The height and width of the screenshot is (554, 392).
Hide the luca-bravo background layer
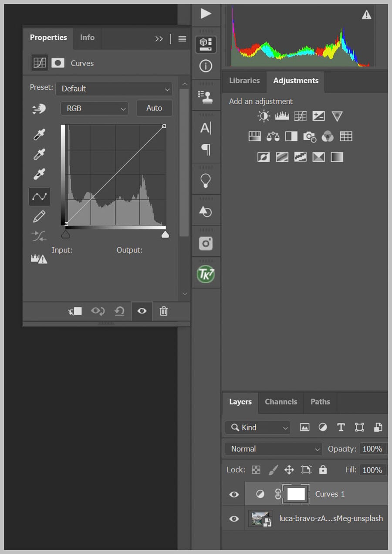click(233, 518)
